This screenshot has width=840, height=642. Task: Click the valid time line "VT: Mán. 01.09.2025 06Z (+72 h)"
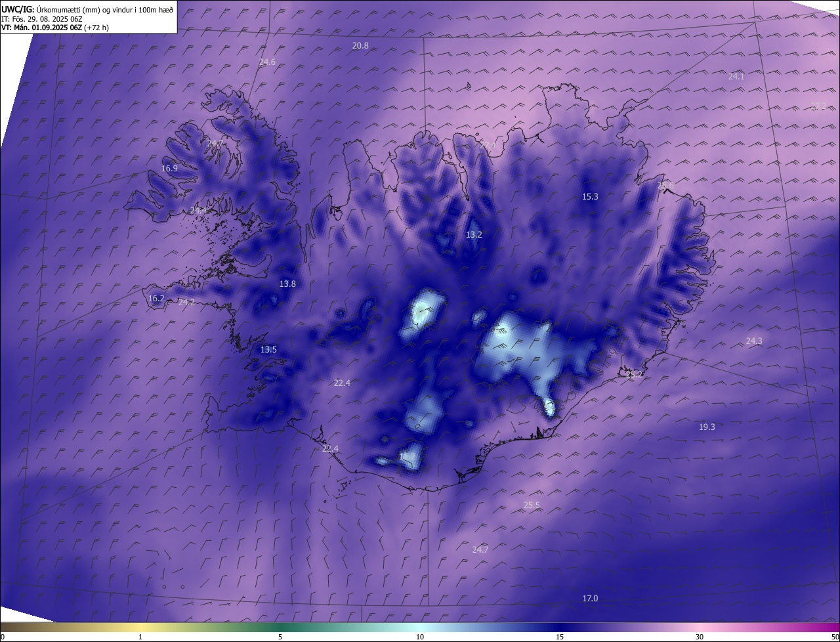[x=55, y=28]
